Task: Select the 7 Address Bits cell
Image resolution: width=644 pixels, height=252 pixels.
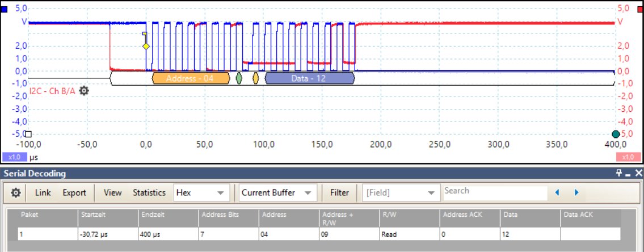Action: [x=229, y=234]
